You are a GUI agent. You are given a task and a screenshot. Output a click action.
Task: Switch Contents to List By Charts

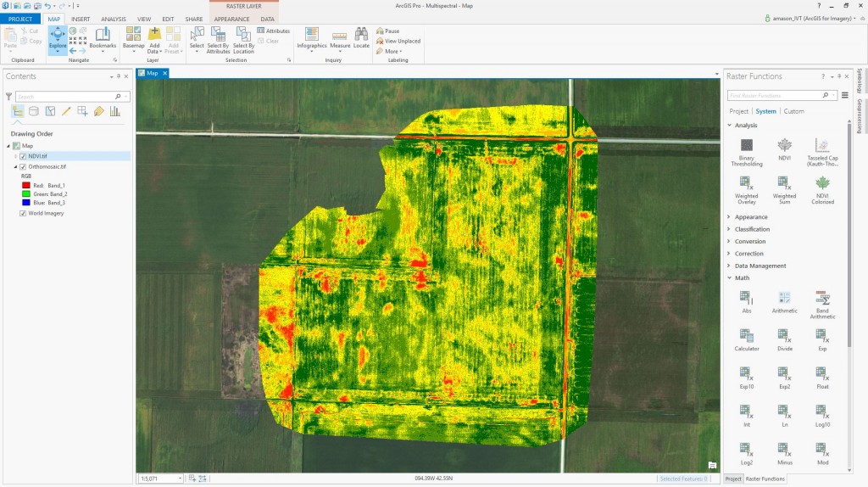[x=115, y=111]
